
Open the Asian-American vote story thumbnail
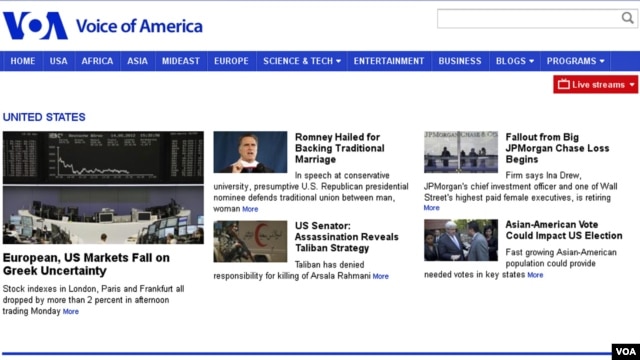tap(461, 240)
